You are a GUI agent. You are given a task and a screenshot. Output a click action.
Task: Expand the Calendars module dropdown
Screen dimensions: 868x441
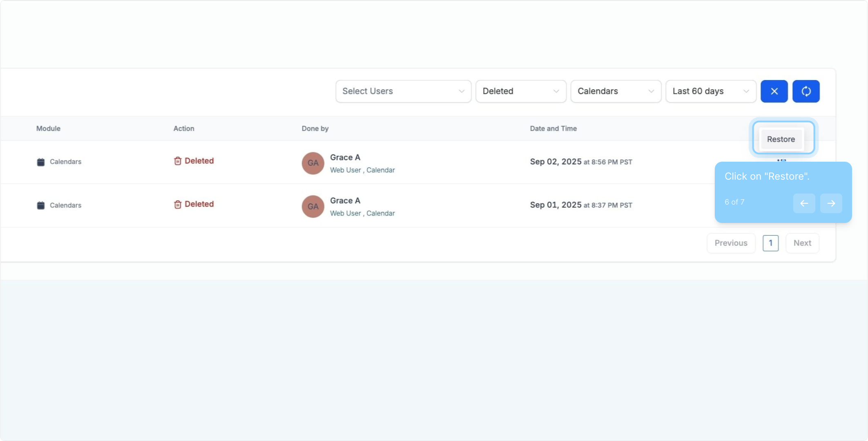click(x=615, y=91)
